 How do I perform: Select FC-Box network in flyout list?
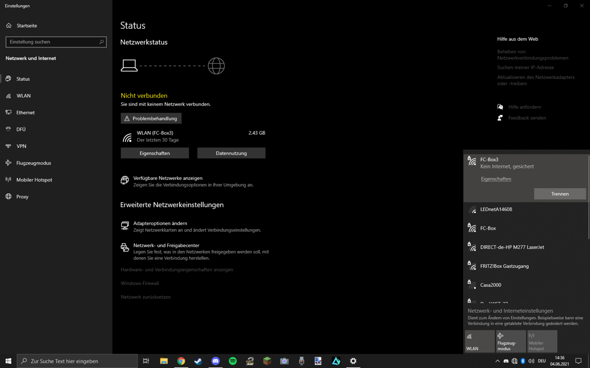tap(526, 228)
